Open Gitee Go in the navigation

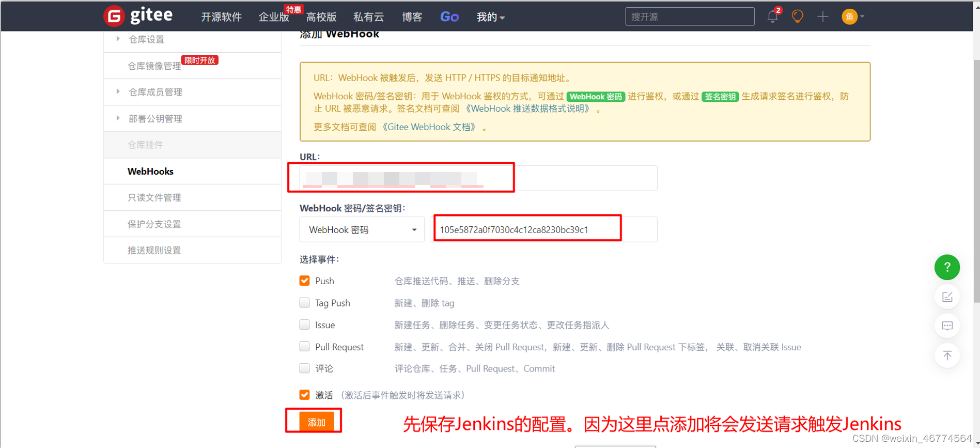point(449,17)
